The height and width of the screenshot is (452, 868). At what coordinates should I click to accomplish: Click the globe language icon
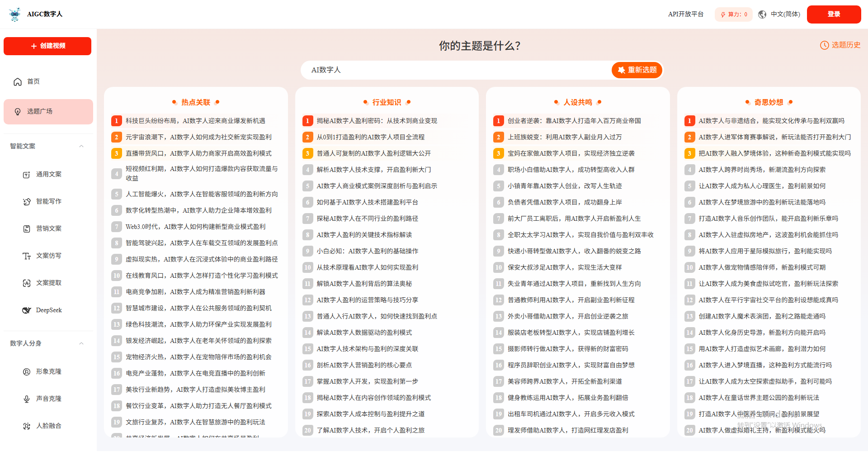[x=762, y=14]
